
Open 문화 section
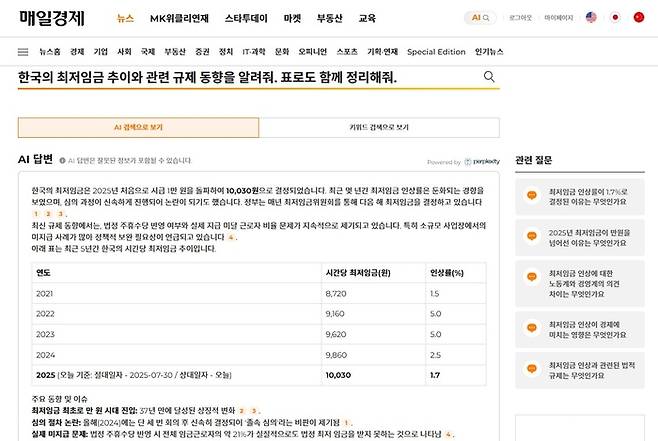click(282, 52)
